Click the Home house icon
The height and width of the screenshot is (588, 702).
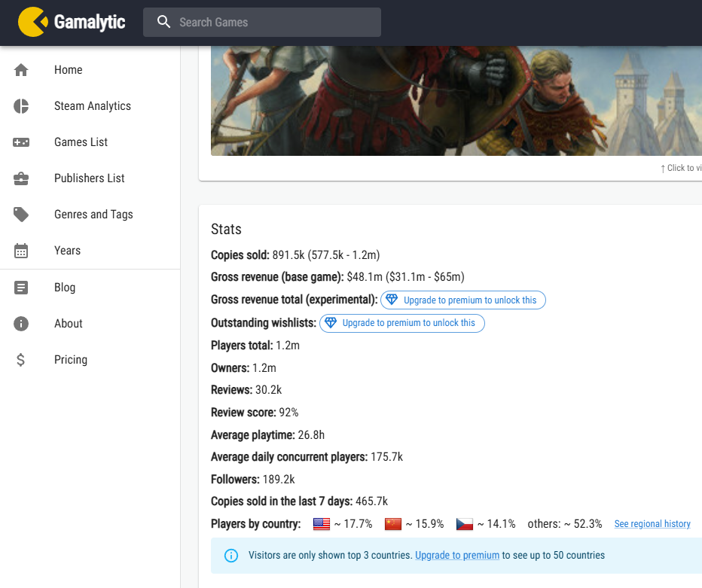tap(21, 70)
